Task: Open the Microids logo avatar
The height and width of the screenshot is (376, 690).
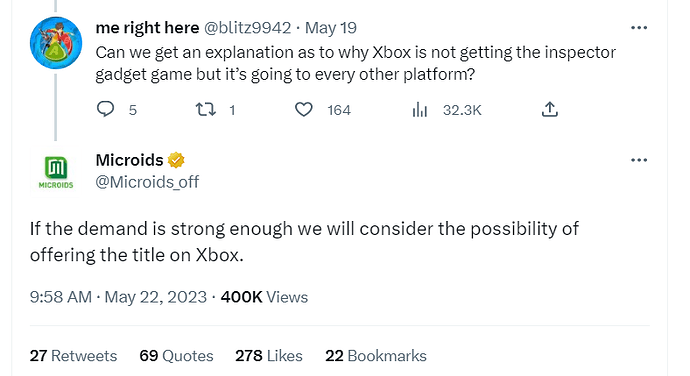Action: 56,172
